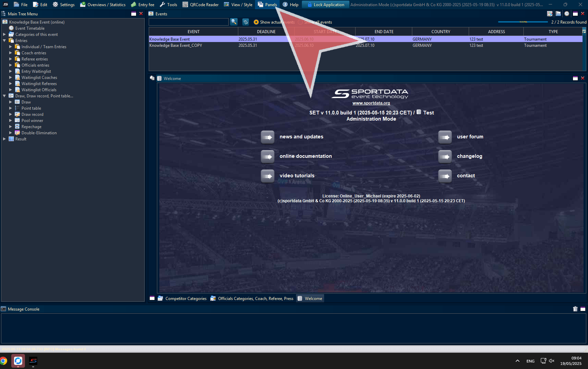Viewport: 588px width, 369px height.
Task: Open the www.sportdata.org link
Action: 371,103
